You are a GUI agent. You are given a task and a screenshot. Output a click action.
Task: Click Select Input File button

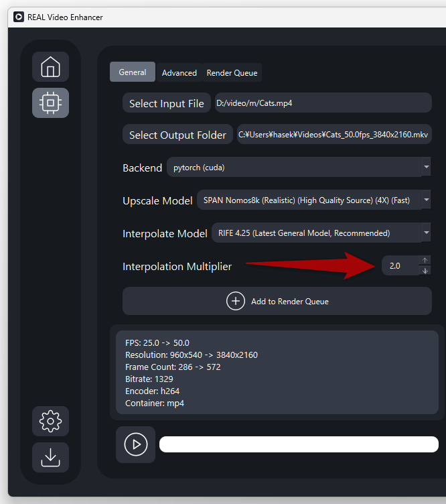click(166, 103)
